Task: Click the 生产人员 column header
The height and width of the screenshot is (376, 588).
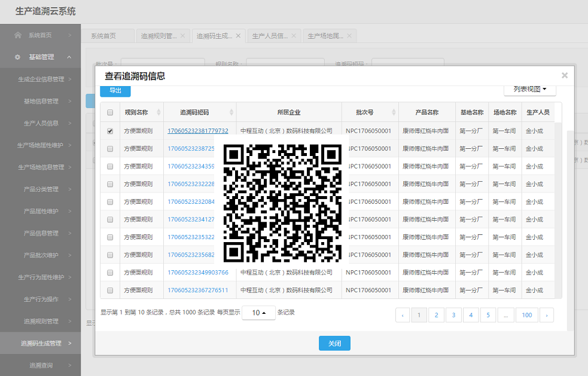Action: tap(538, 112)
